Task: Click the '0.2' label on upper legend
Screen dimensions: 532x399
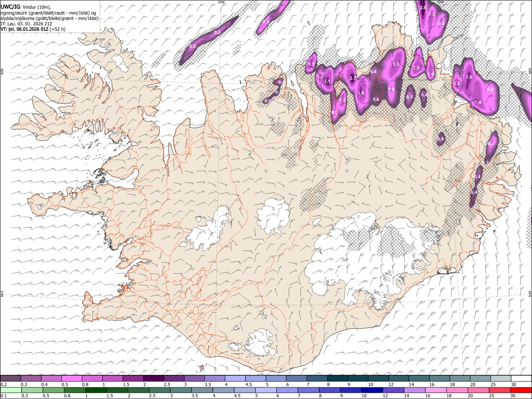Action: coord(3,384)
